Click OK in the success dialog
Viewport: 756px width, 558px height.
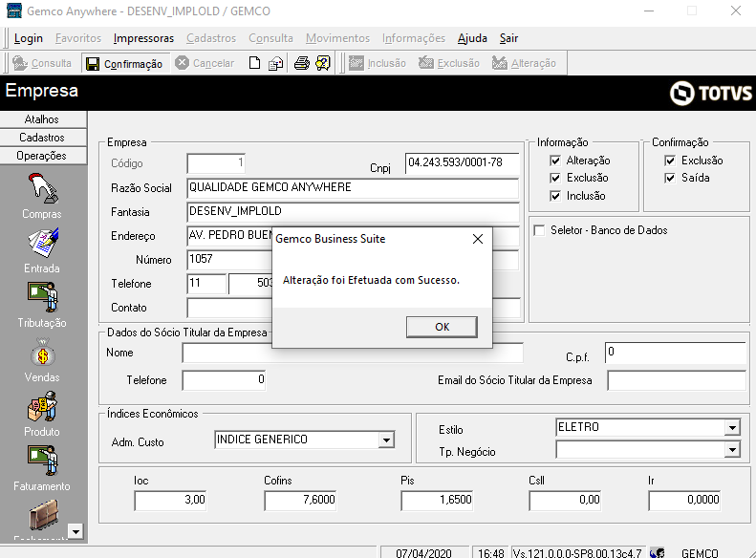pyautogui.click(x=443, y=327)
